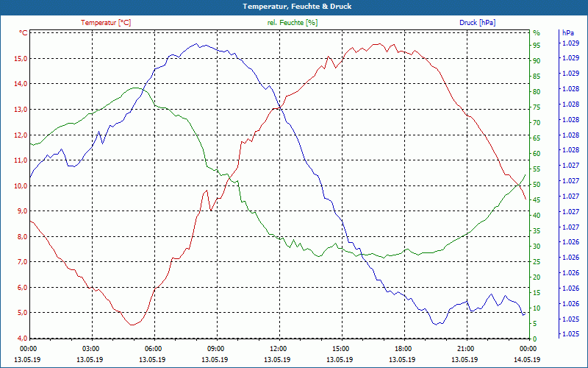Click the % unit label on humidity axis
588x368 pixels.
(x=537, y=33)
